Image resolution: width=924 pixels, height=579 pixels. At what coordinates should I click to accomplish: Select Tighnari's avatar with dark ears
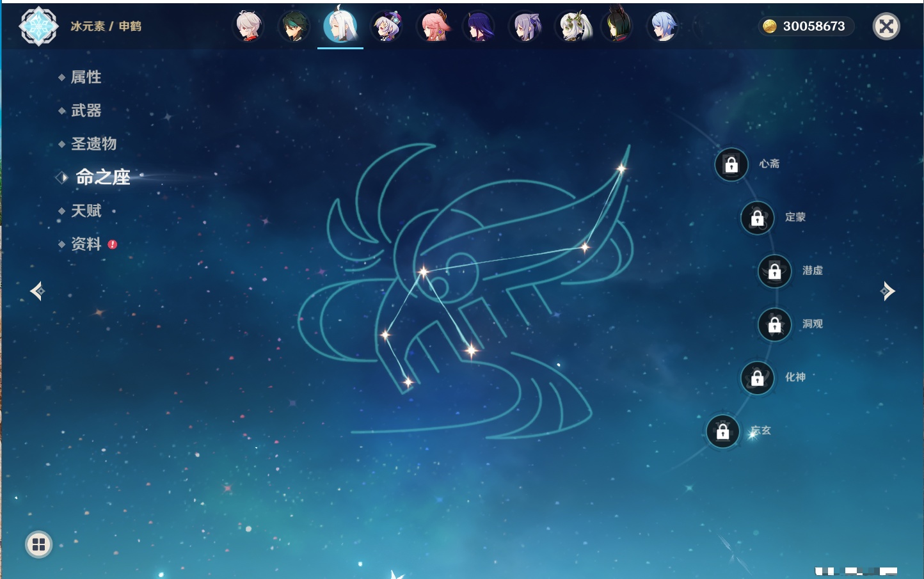click(x=618, y=25)
